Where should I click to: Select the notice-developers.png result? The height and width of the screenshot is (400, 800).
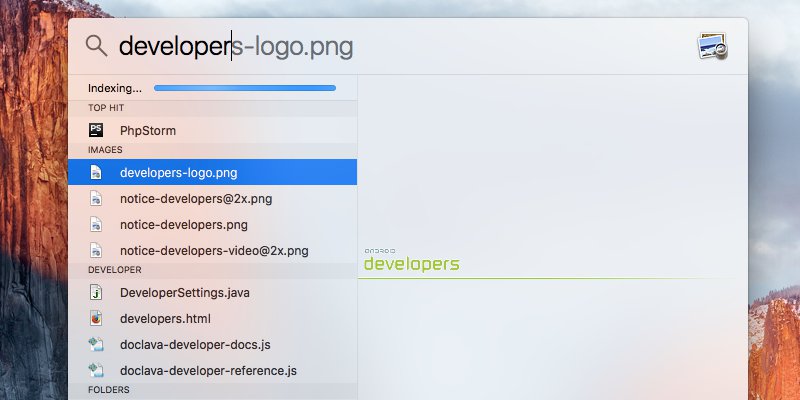(x=213, y=224)
